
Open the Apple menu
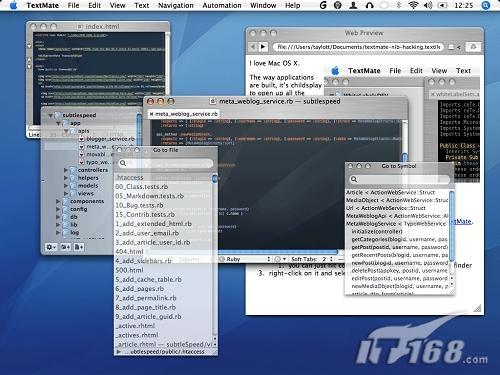click(13, 5)
